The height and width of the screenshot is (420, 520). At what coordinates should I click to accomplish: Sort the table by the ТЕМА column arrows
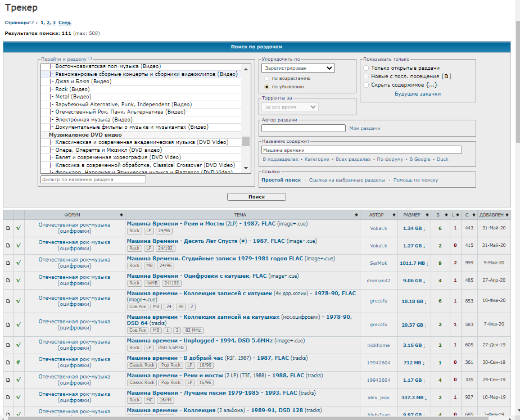[x=356, y=215]
